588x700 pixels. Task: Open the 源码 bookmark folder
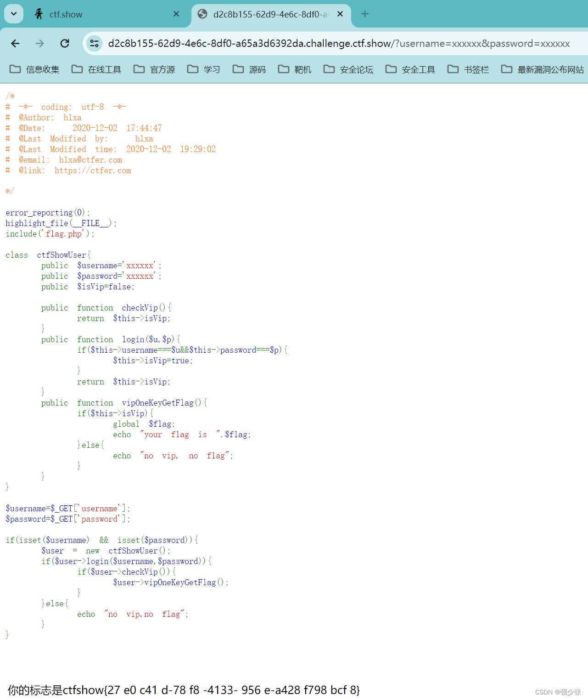249,69
